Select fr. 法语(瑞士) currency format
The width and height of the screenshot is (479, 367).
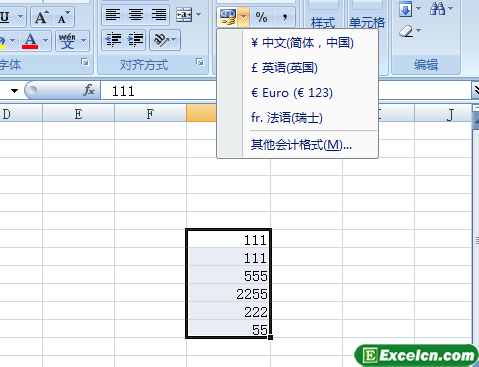(298, 117)
